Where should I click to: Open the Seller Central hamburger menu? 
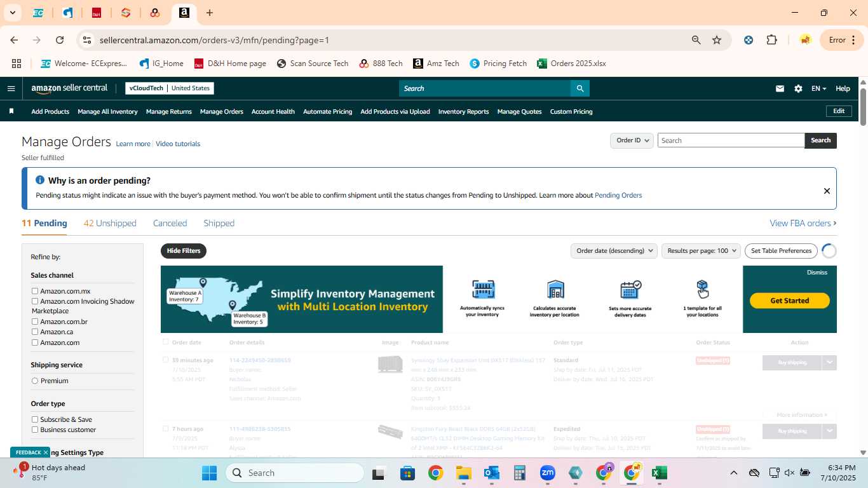(x=11, y=88)
